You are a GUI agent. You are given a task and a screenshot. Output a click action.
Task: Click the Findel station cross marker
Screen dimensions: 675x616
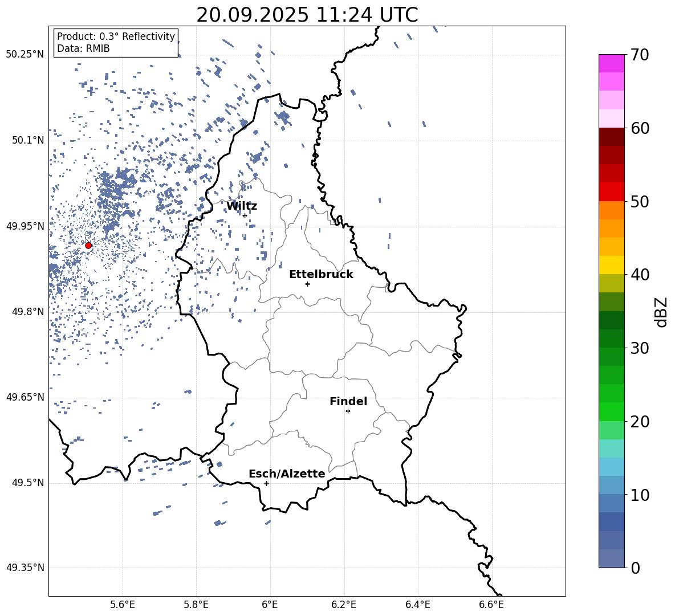(x=348, y=411)
